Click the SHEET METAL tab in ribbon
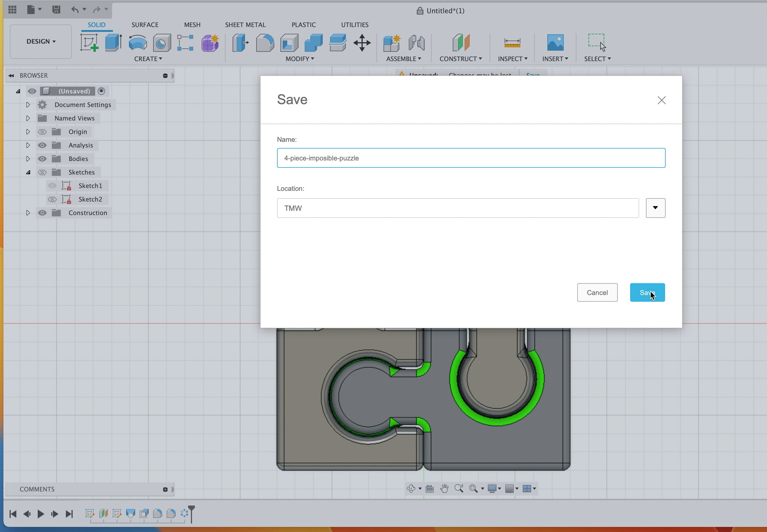Viewport: 767px width, 532px height. [245, 24]
